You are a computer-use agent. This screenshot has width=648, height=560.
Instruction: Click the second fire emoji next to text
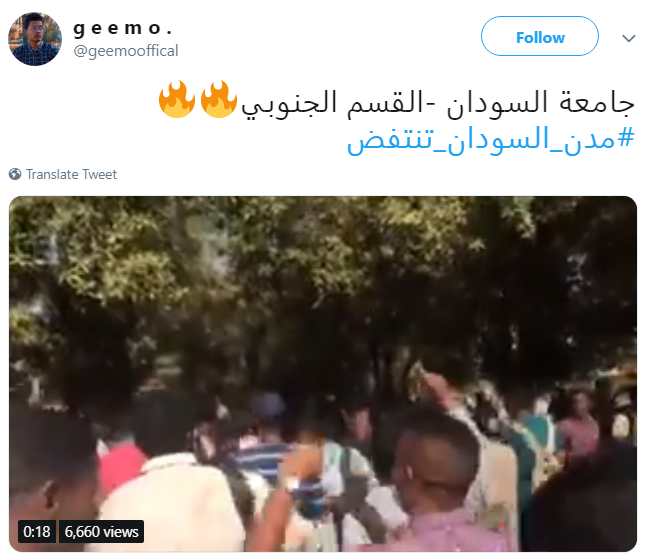point(219,99)
